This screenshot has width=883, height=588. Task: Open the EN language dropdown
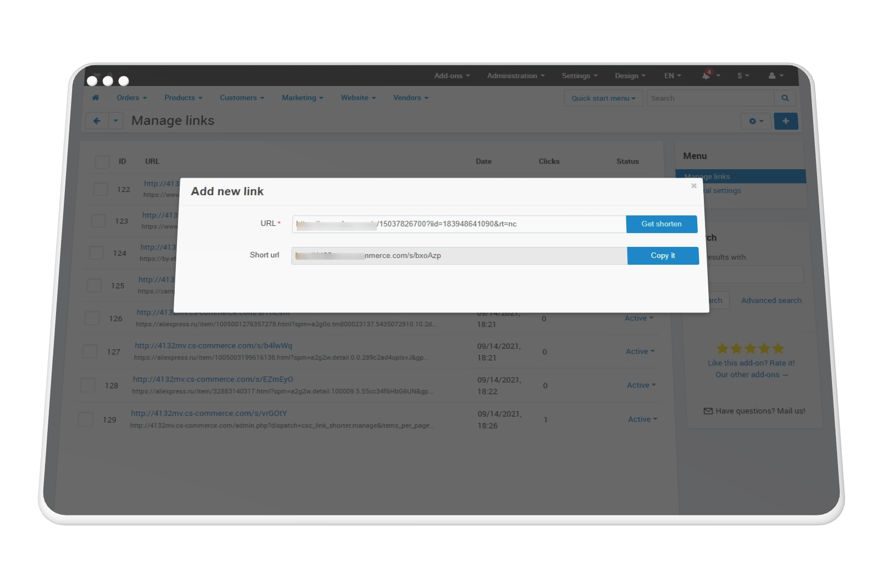(x=672, y=75)
